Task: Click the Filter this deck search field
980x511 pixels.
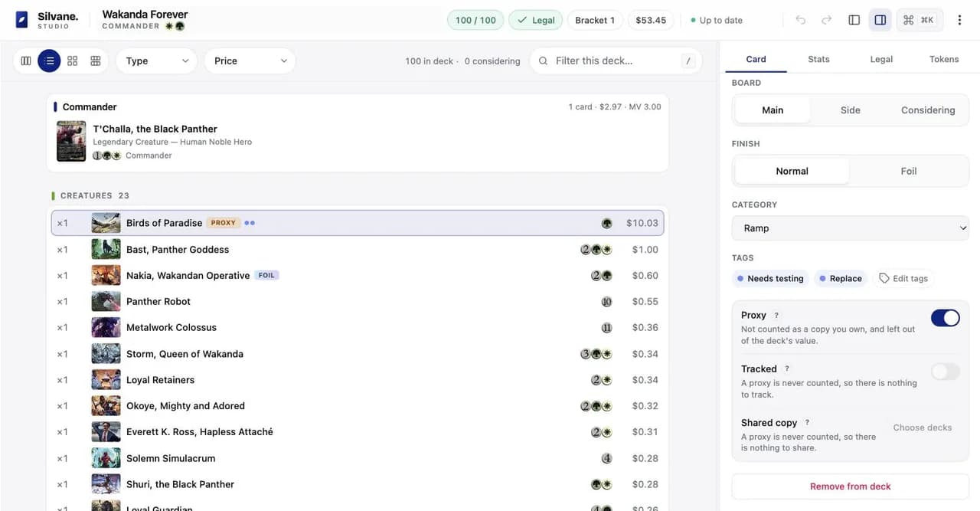Action: click(616, 61)
